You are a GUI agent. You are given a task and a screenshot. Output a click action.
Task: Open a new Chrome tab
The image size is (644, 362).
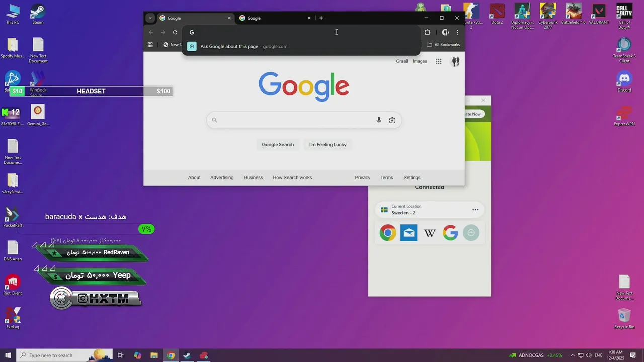[x=321, y=18]
